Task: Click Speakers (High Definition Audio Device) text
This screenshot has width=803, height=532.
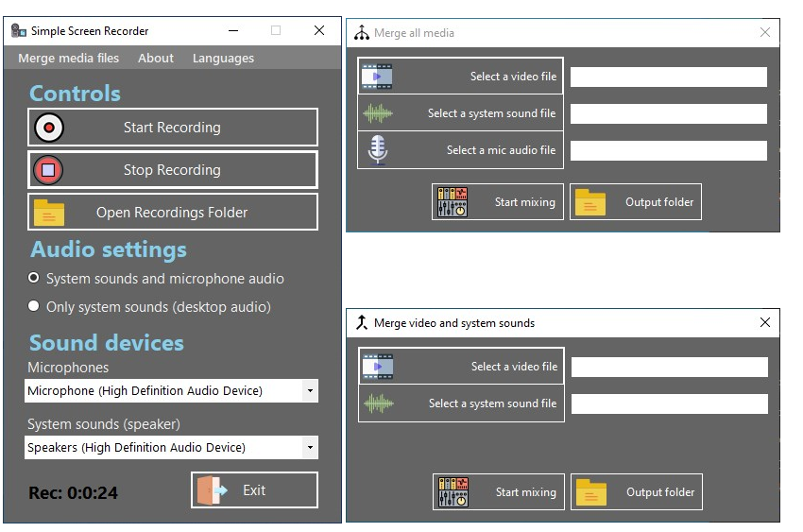Action: (x=136, y=448)
